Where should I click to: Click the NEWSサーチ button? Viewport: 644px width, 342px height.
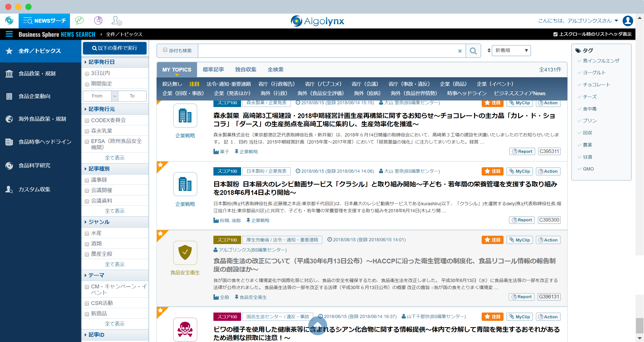click(44, 21)
